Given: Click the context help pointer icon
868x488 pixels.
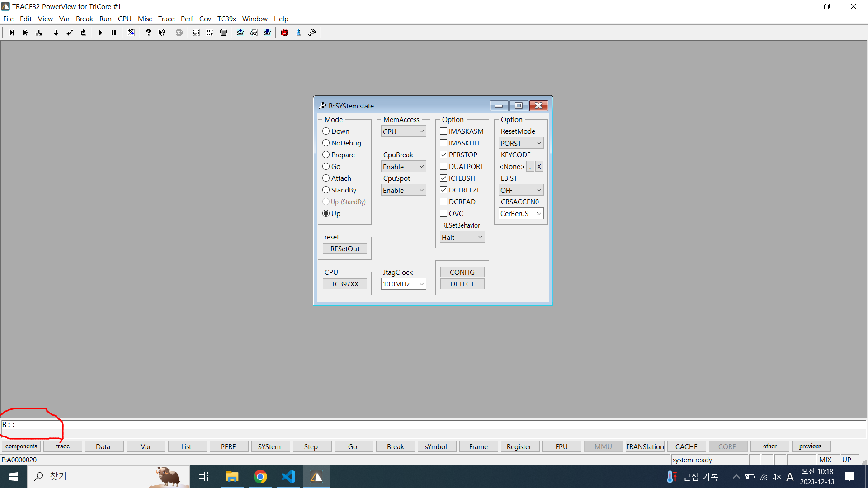Looking at the screenshot, I should pyautogui.click(x=161, y=33).
